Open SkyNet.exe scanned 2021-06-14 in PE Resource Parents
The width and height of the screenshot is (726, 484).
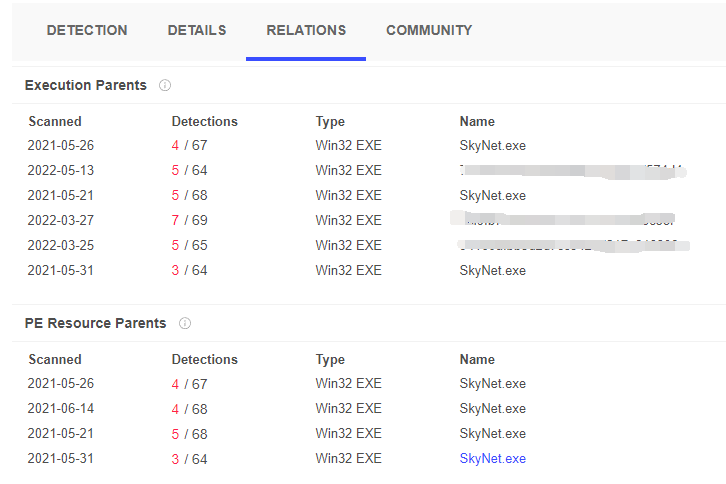[x=492, y=409]
